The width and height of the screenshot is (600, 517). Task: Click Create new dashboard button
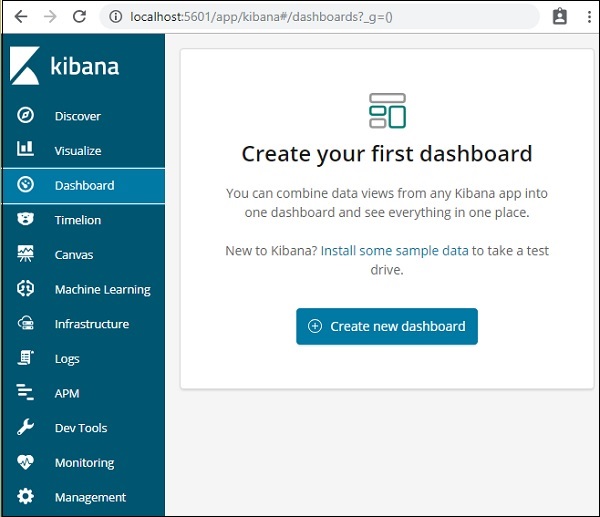[386, 326]
